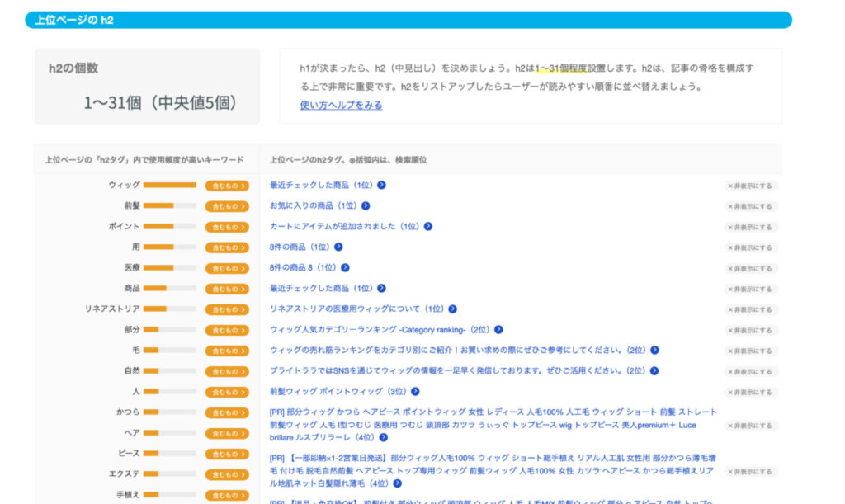The image size is (845, 504).
Task: Open 含むもの for the keyword ポイント
Action: [x=227, y=227]
